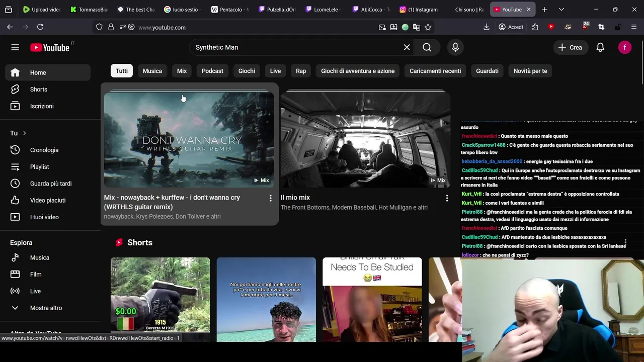
Task: Open the Il mio mix title link
Action: (295, 198)
